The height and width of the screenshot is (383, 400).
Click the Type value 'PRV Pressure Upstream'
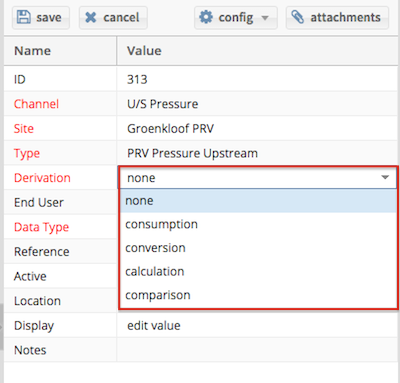(192, 153)
